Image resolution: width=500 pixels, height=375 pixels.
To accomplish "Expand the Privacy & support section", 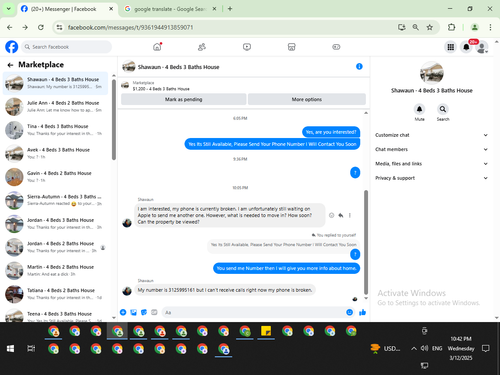I will (431, 178).
